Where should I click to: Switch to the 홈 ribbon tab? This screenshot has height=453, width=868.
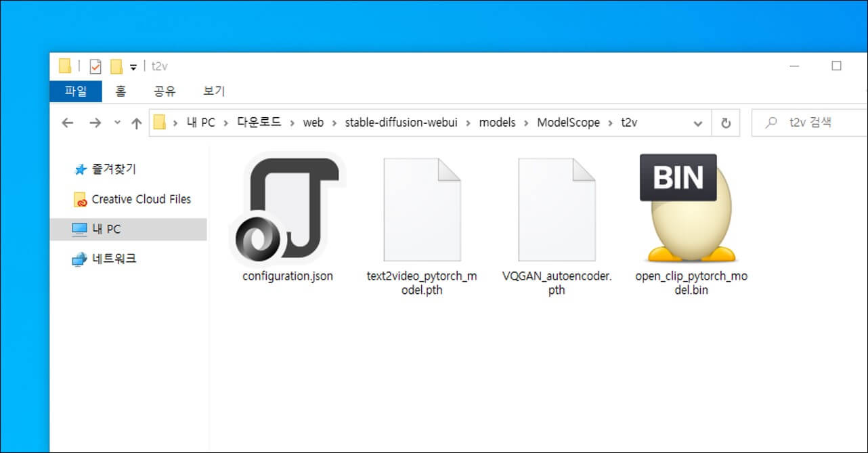pyautogui.click(x=121, y=91)
